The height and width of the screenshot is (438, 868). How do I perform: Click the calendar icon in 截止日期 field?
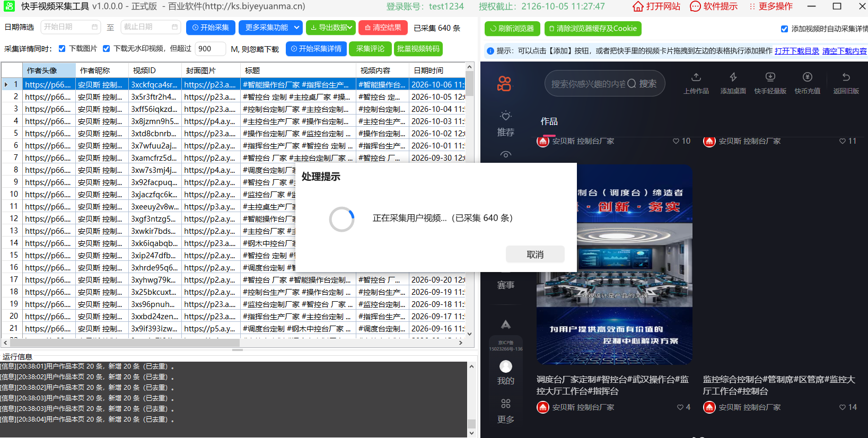174,27
